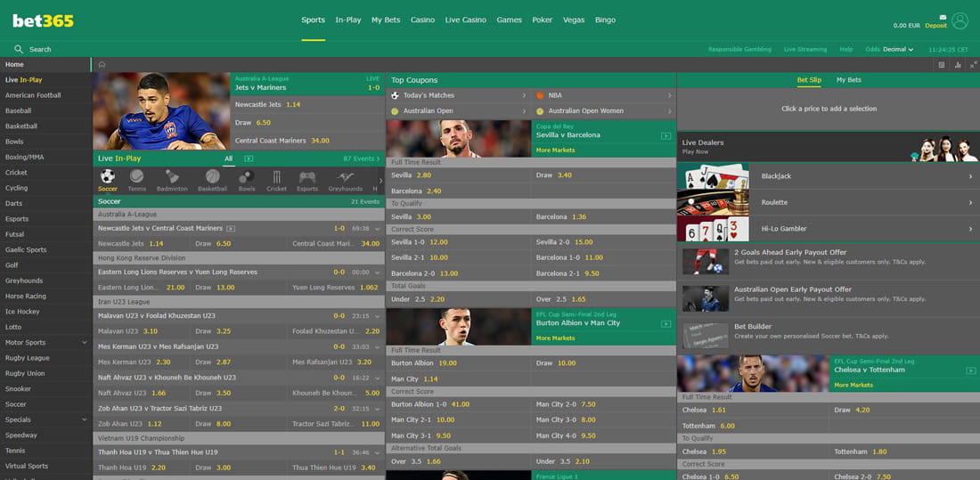Screen dimensions: 980x480
Task: Select the All filter in Live In-Play
Action: click(x=229, y=159)
